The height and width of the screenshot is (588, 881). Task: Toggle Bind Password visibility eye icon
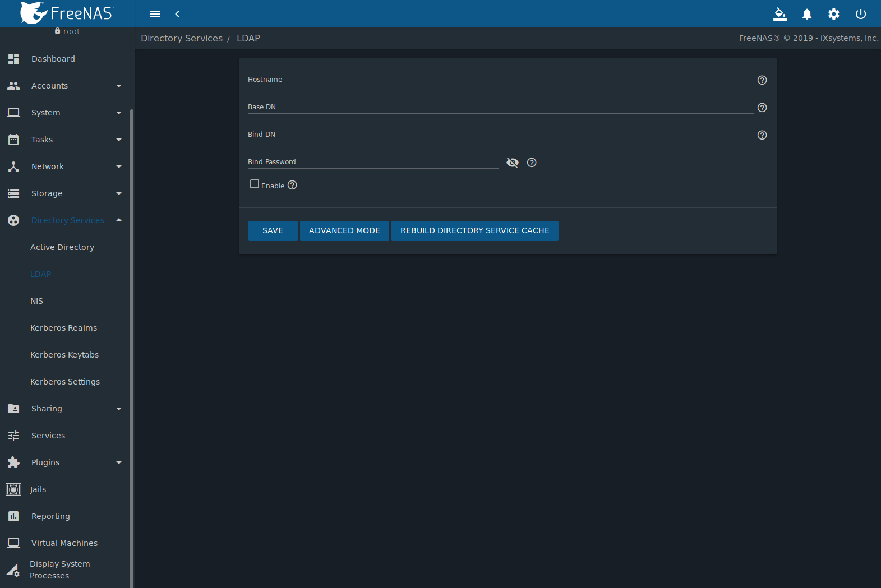(513, 163)
